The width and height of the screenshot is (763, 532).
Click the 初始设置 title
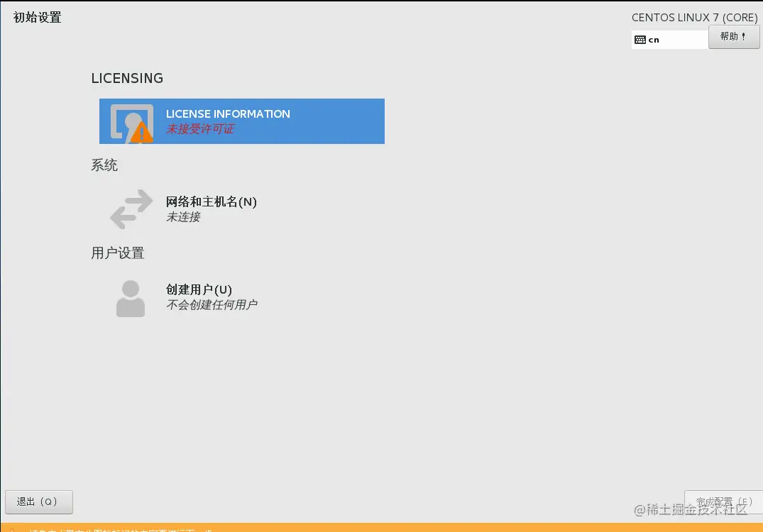click(x=38, y=18)
